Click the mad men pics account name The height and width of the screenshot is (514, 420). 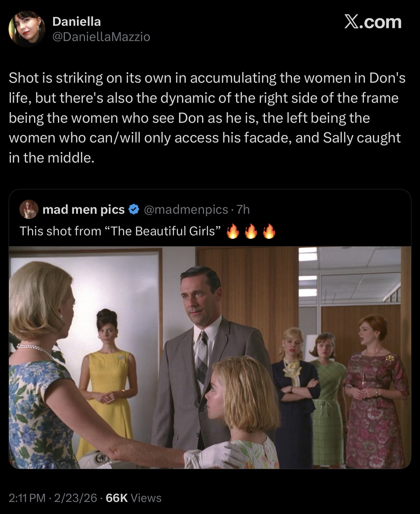point(83,210)
